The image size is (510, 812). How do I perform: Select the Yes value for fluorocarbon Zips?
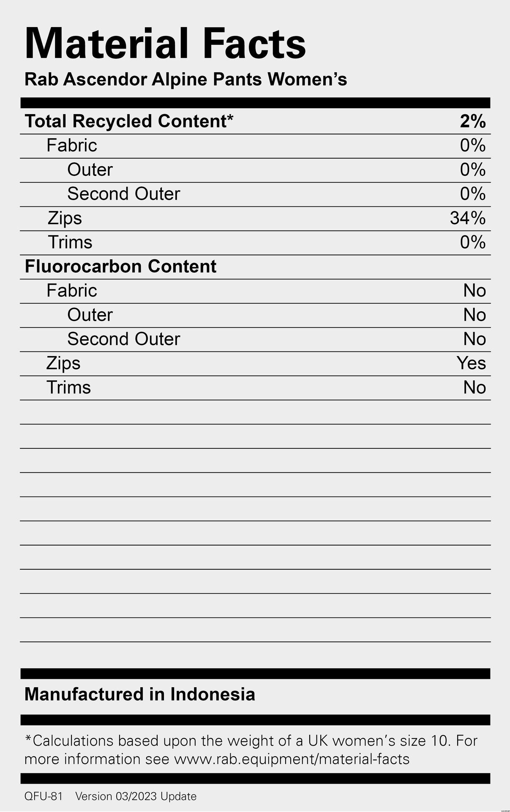[x=471, y=363]
